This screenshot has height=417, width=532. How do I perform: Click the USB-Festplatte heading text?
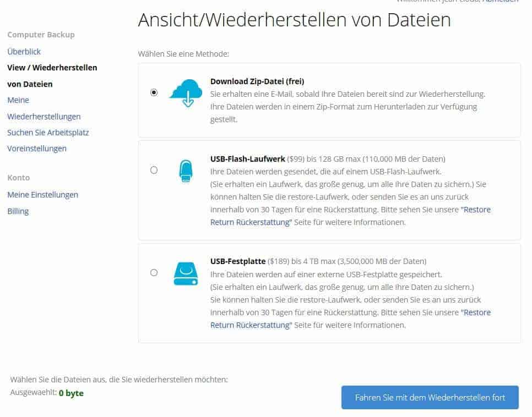[238, 261]
